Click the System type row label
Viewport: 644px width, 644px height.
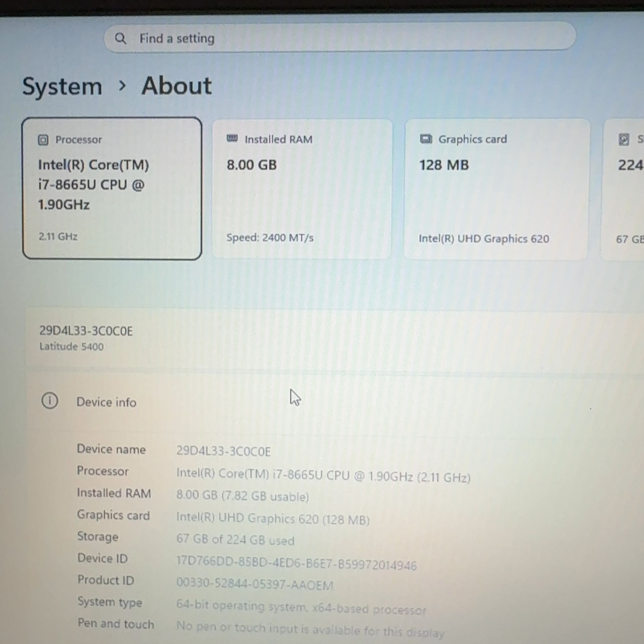click(x=110, y=602)
